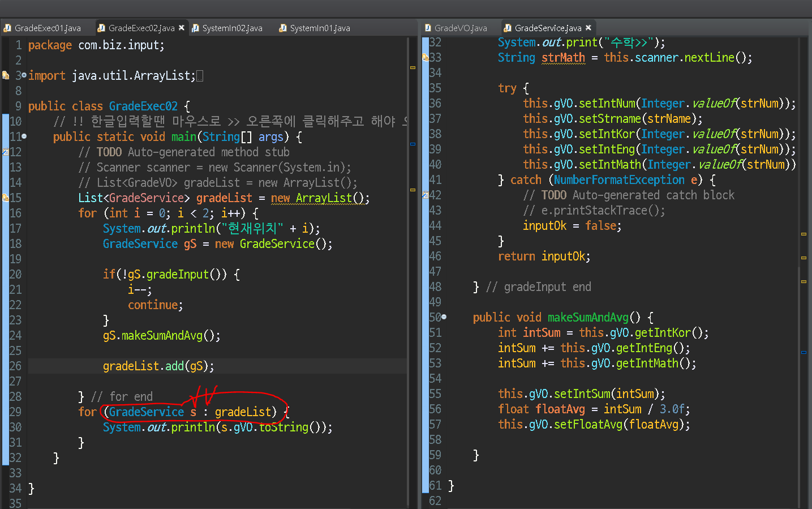Select the TODO task marker beside line 42 catch block
Viewport: 812px width, 509px height.
(x=425, y=195)
